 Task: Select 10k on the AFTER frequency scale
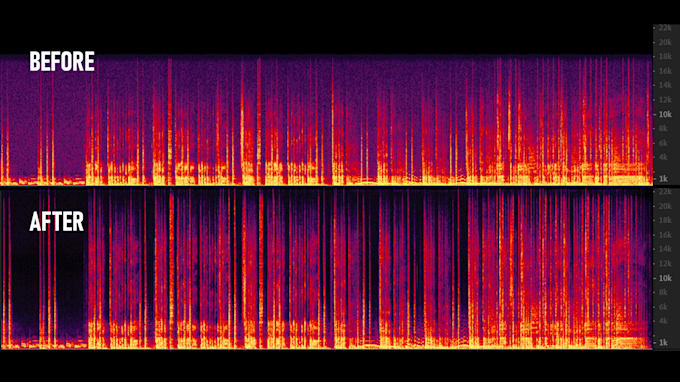665,278
